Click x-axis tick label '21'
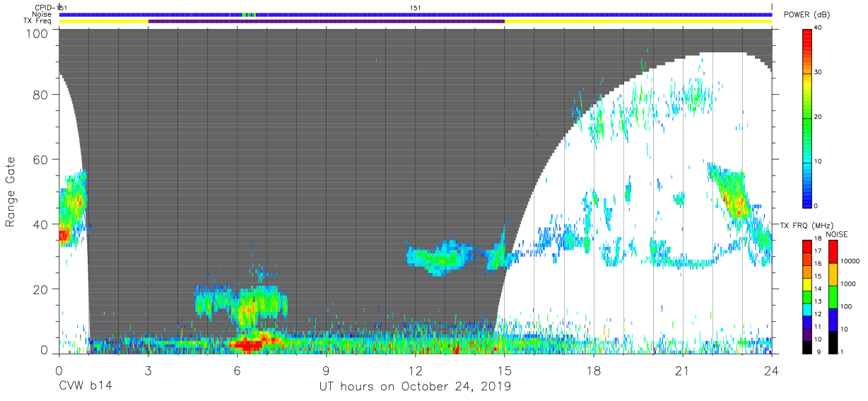Image resolution: width=868 pixels, height=401 pixels. point(683,371)
